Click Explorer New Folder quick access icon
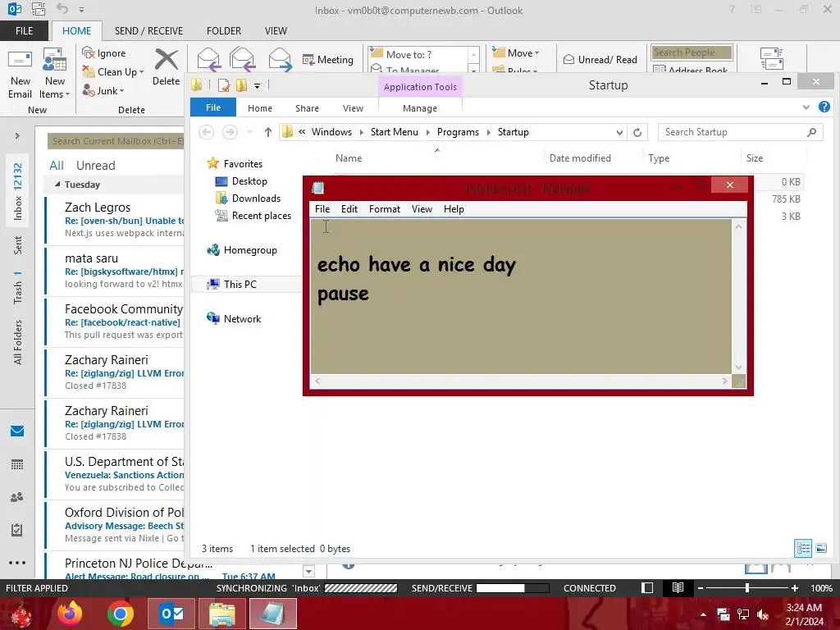This screenshot has height=630, width=840. pyautogui.click(x=242, y=85)
